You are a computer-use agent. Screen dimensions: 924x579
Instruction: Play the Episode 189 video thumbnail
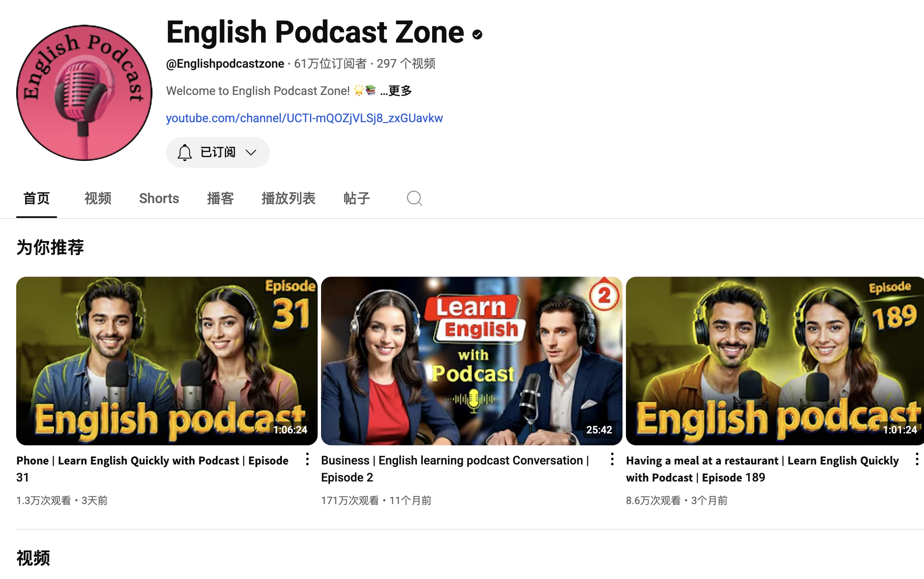tap(775, 361)
